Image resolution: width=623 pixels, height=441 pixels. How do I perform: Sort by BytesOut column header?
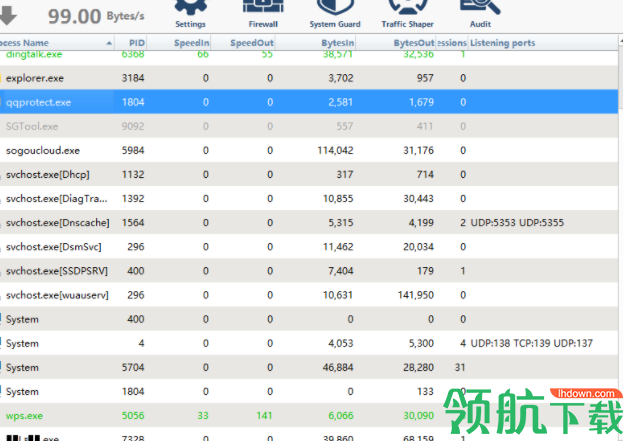click(396, 43)
